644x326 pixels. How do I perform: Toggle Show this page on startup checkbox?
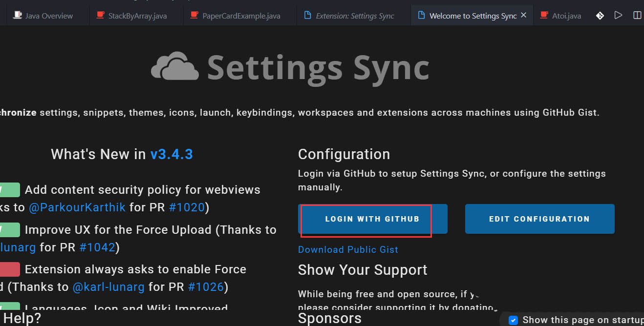[x=513, y=320]
